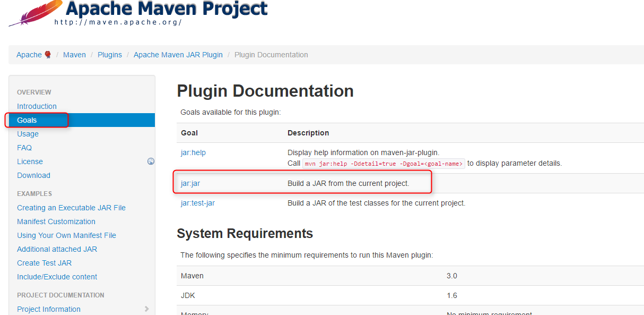Click the Plugin Documentation breadcrumb text

pos(271,55)
